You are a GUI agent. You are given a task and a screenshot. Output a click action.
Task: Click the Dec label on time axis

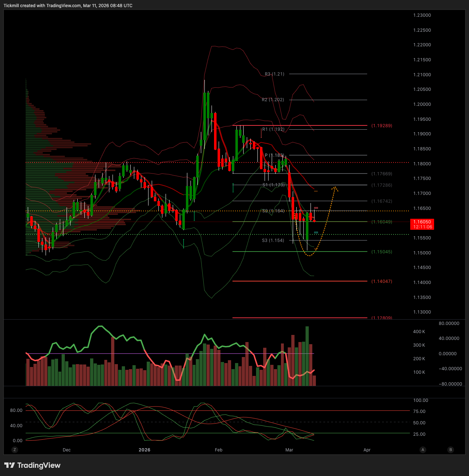tap(67, 450)
